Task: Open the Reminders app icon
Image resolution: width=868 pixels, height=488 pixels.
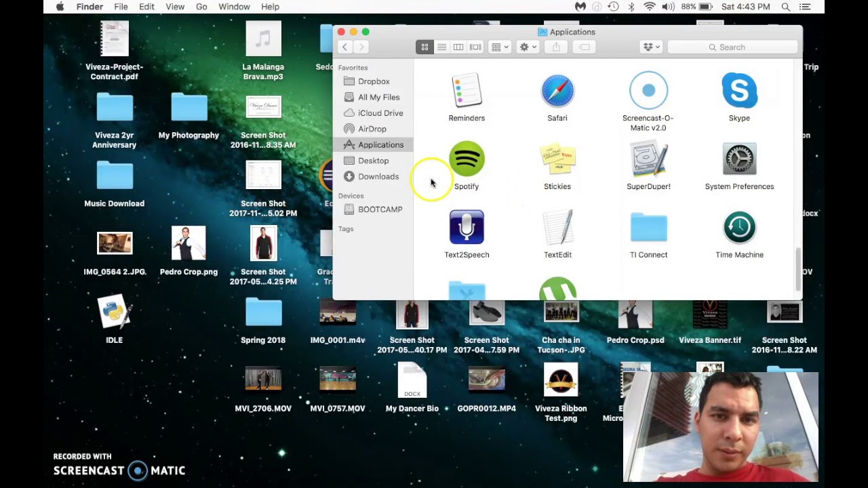Action: pos(467,91)
